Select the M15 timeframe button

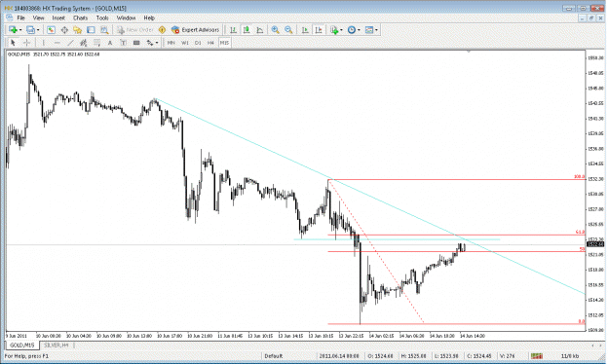[224, 43]
